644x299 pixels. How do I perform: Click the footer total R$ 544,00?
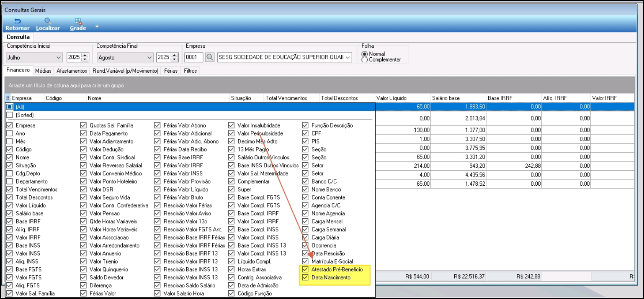click(402, 276)
